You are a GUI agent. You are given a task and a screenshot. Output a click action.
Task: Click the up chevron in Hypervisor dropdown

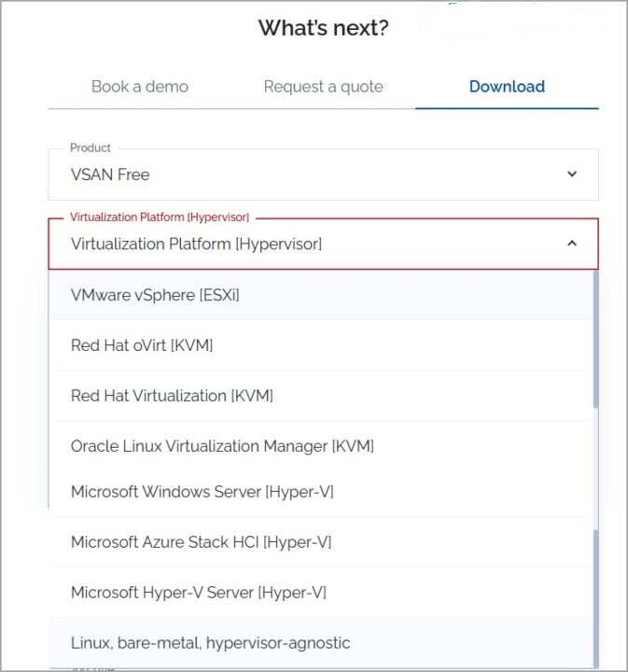[x=572, y=244]
